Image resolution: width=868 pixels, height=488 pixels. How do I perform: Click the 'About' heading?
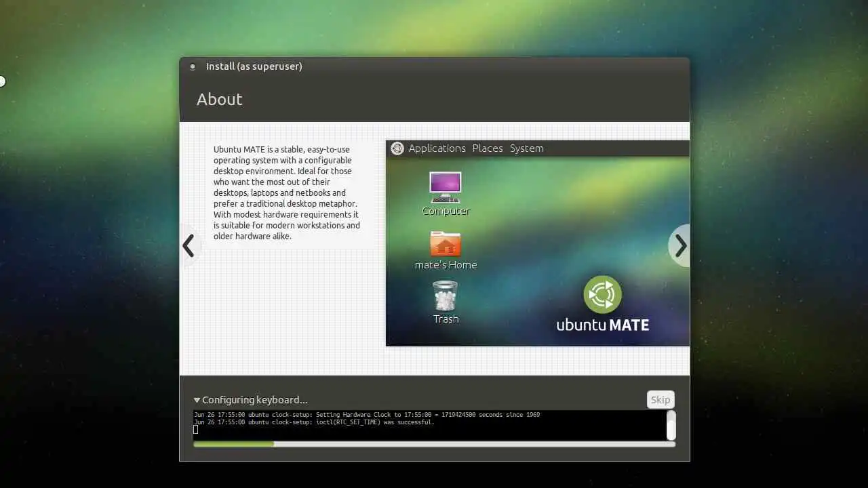(219, 99)
